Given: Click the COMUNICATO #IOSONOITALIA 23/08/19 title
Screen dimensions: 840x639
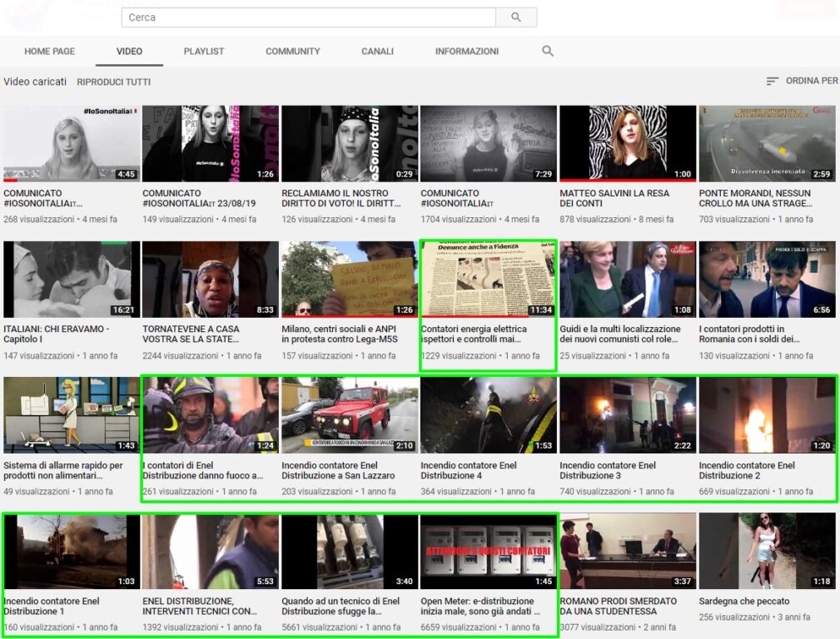Looking at the screenshot, I should point(199,198).
